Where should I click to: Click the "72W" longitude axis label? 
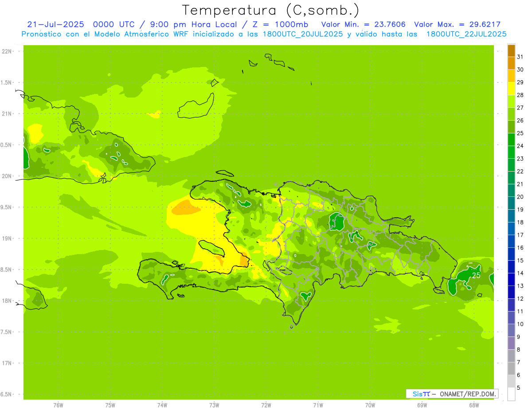pyautogui.click(x=266, y=405)
